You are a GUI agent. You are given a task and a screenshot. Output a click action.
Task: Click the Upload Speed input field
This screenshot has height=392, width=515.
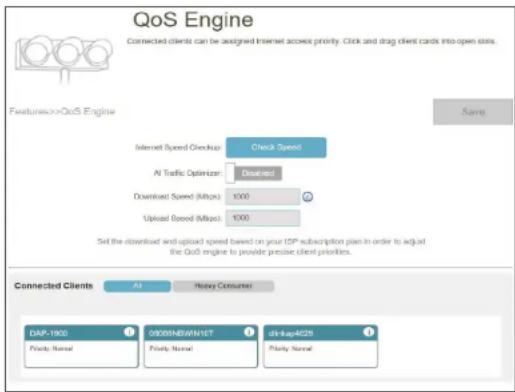pyautogui.click(x=263, y=218)
